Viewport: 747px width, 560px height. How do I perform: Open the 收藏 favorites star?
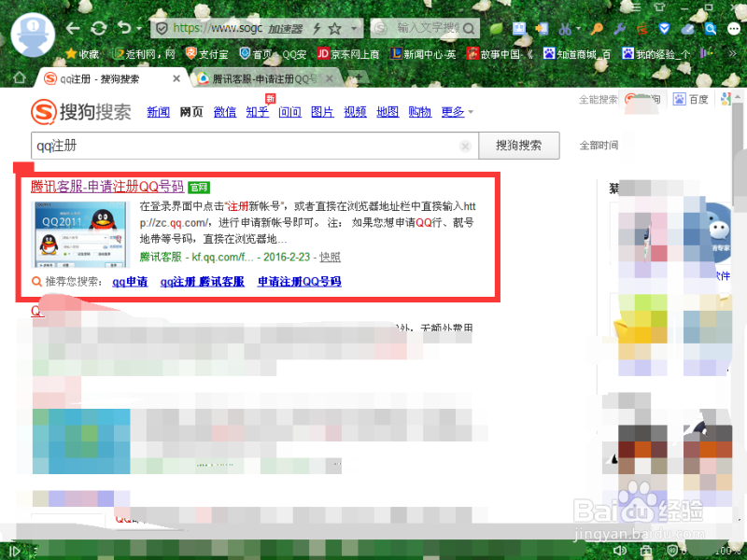coord(82,54)
